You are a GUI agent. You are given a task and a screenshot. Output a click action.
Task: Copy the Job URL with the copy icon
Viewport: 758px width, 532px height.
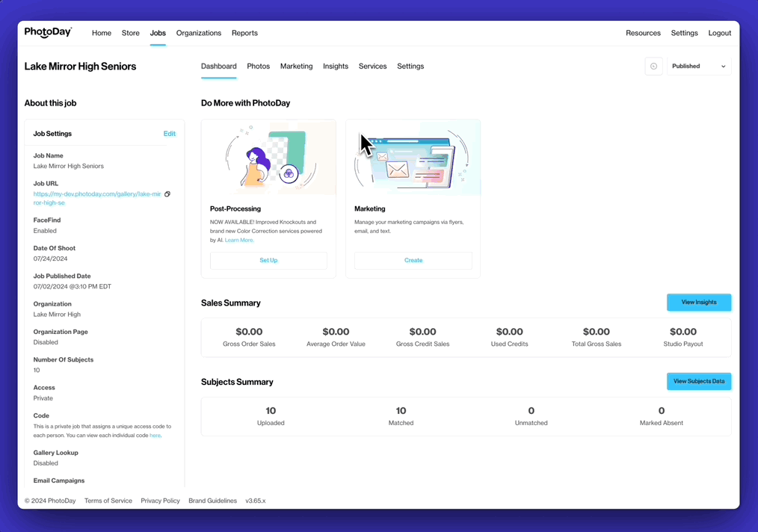[x=167, y=194]
